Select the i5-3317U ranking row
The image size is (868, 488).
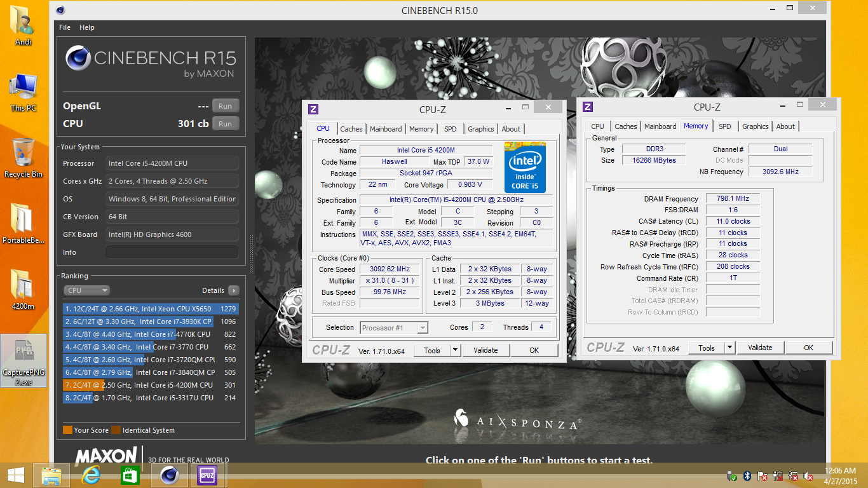coord(151,398)
